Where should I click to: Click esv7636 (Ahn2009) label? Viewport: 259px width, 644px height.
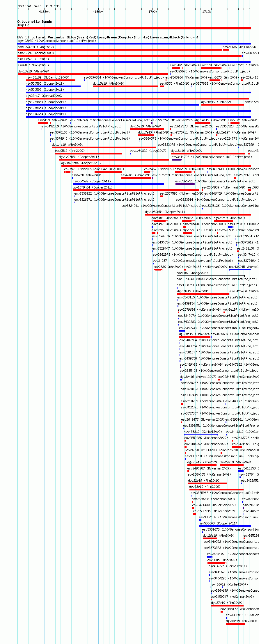168,267
